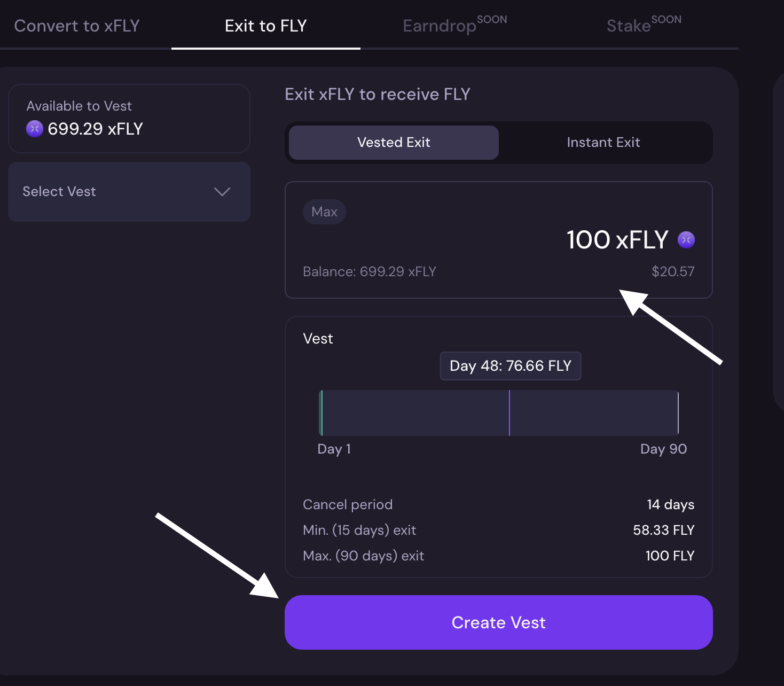Click xFLY token icon in Available to Vest
The image size is (784, 686).
pos(35,129)
